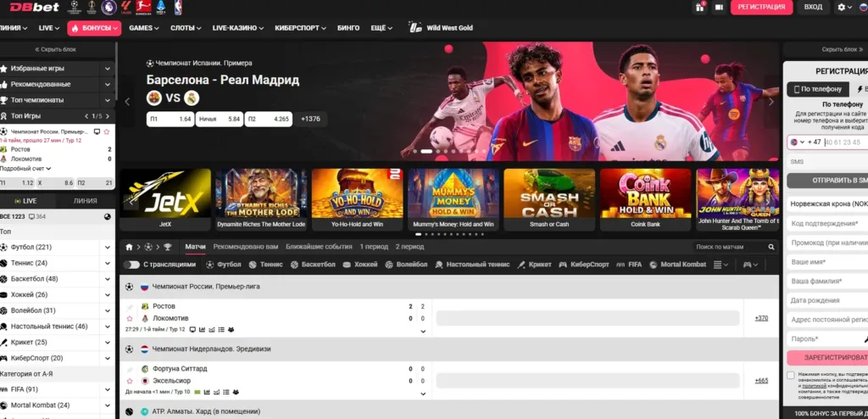This screenshot has width=868, height=419.
Task: Open Wild West Gold promo link
Action: [x=441, y=28]
